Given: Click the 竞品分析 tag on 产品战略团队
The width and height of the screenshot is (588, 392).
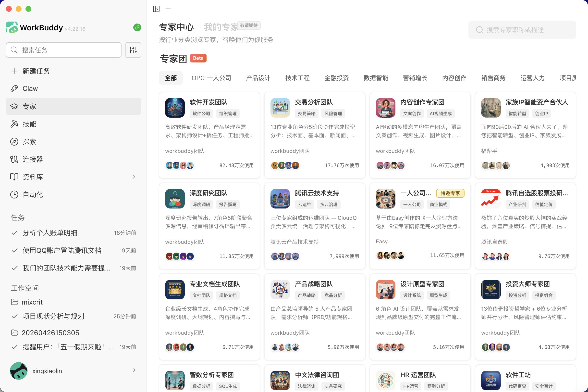Looking at the screenshot, I should tap(333, 295).
